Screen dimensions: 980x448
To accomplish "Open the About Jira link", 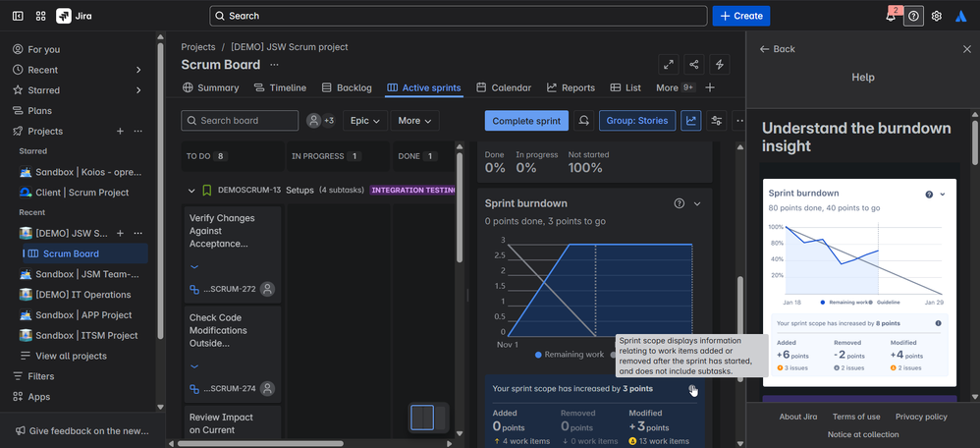I will click(798, 417).
